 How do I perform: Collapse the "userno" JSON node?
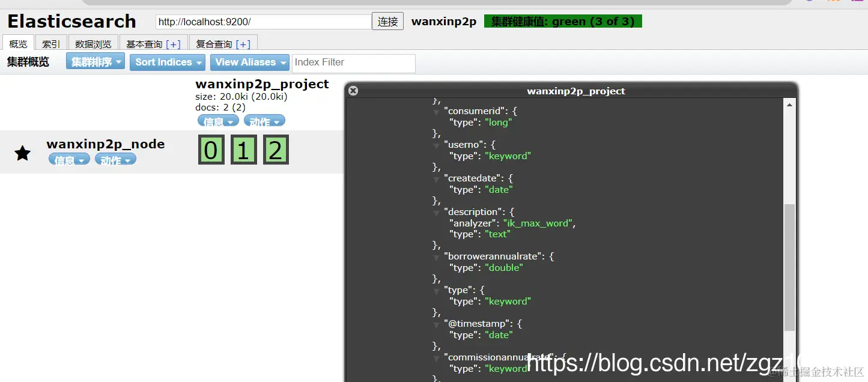pos(437,145)
